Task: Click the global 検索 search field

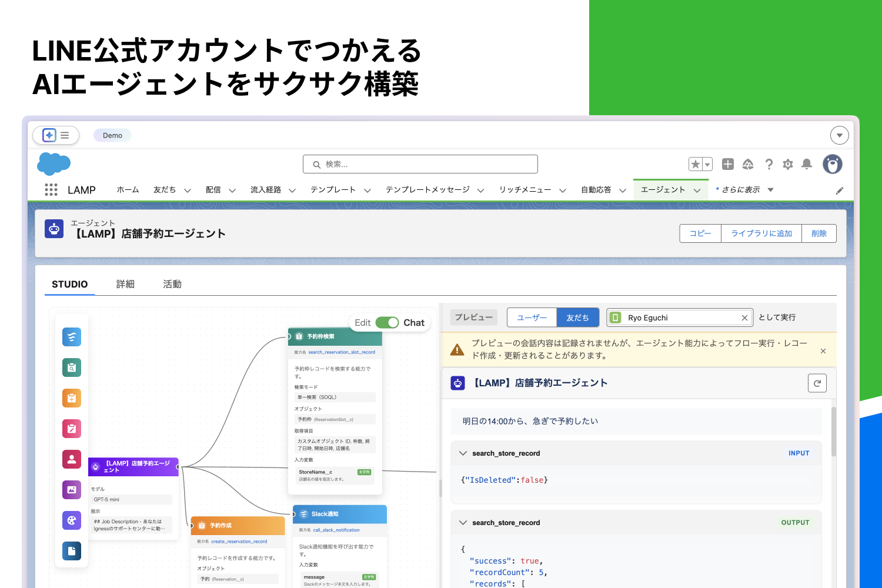Action: [420, 164]
